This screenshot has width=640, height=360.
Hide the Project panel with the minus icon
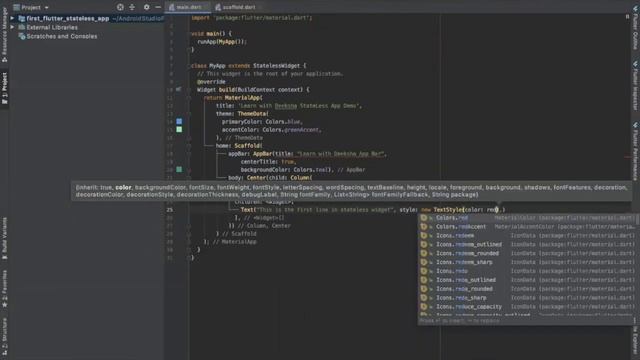tap(158, 7)
